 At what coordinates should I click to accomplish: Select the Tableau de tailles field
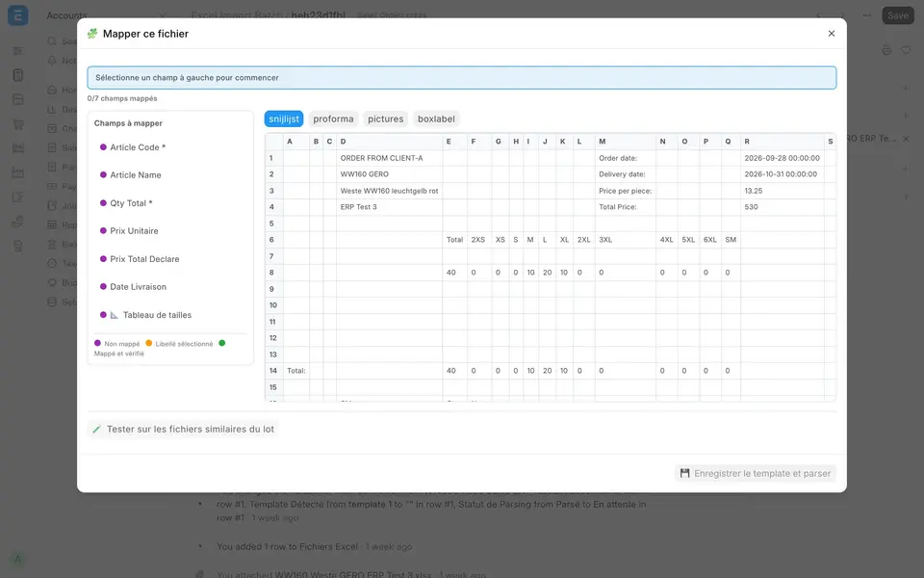coord(170,315)
